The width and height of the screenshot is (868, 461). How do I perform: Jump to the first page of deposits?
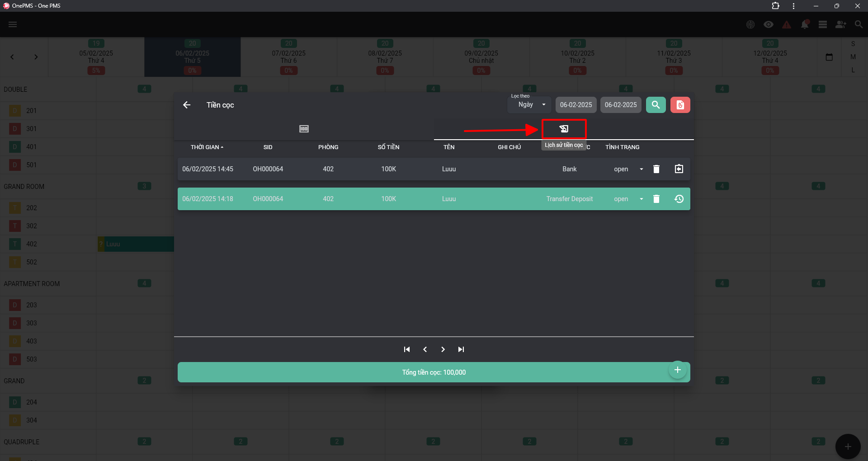click(407, 349)
